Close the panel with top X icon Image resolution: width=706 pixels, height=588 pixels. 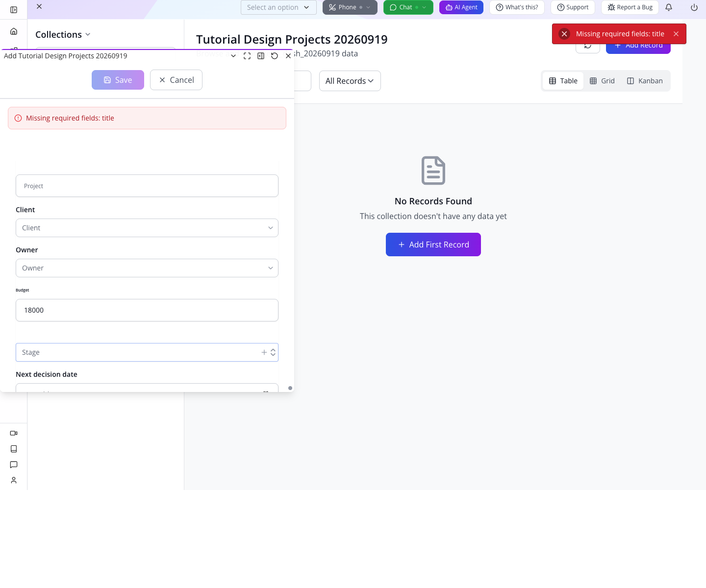(39, 6)
